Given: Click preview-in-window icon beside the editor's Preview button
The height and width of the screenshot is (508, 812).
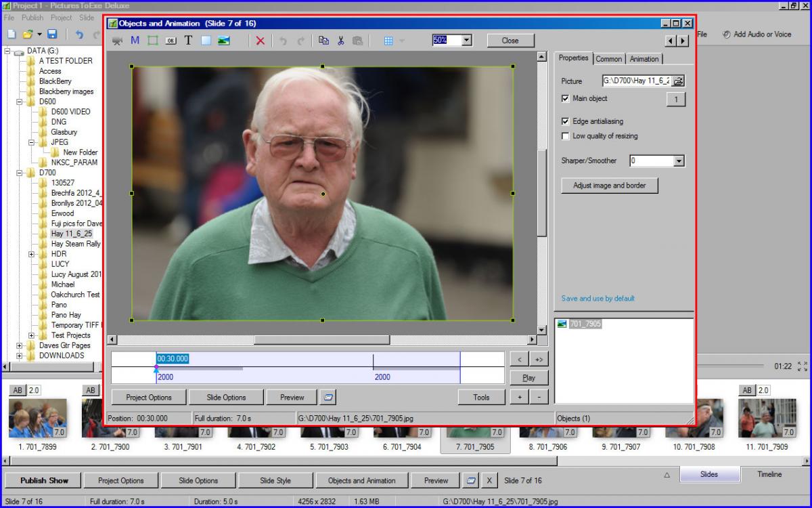Looking at the screenshot, I should click(x=329, y=398).
